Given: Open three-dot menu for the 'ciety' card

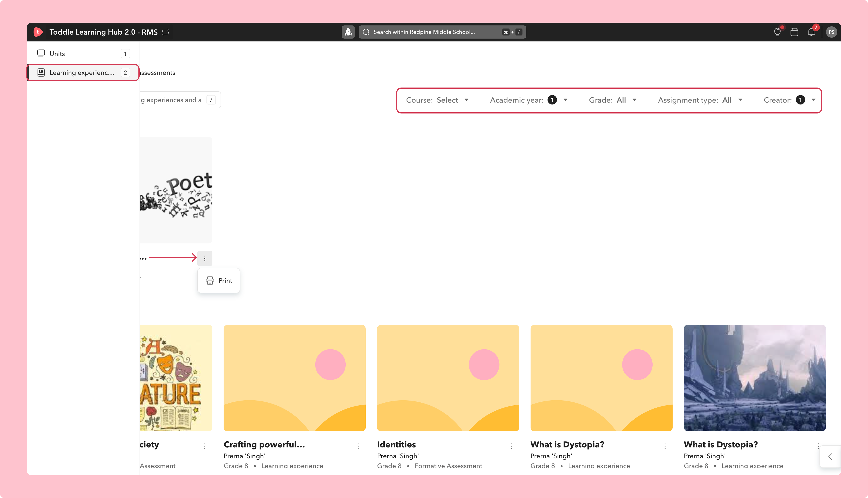Looking at the screenshot, I should click(205, 446).
